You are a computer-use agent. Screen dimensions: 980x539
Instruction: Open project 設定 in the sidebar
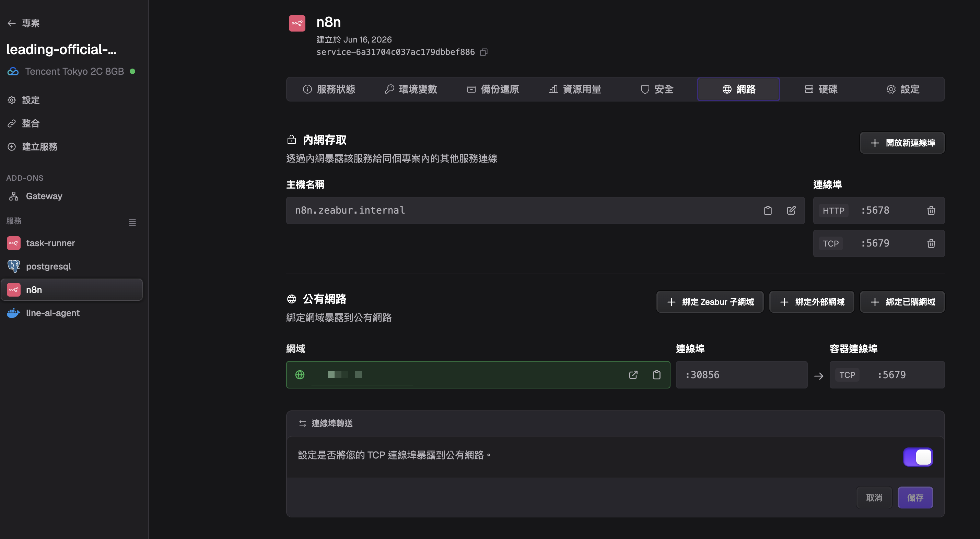click(24, 100)
